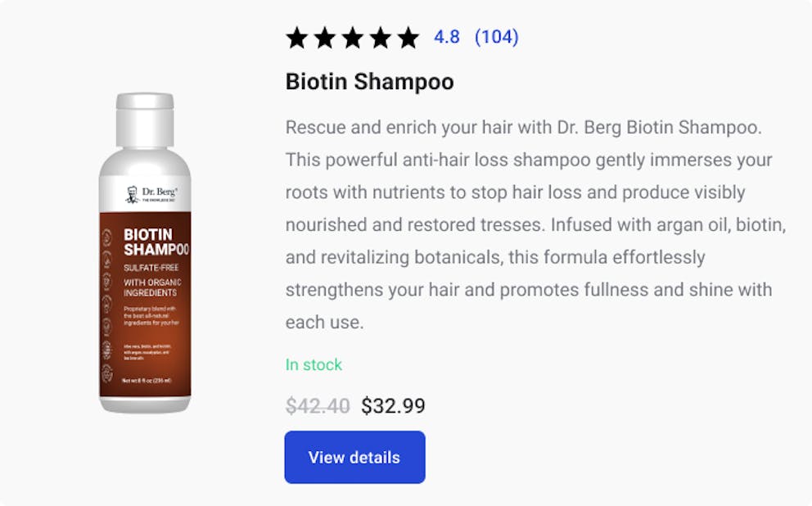This screenshot has width=812, height=506.
Task: Click the $32.99 sale price
Action: pos(391,405)
